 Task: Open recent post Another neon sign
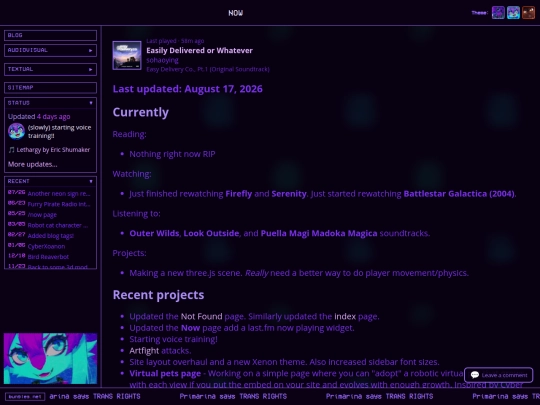coord(59,194)
